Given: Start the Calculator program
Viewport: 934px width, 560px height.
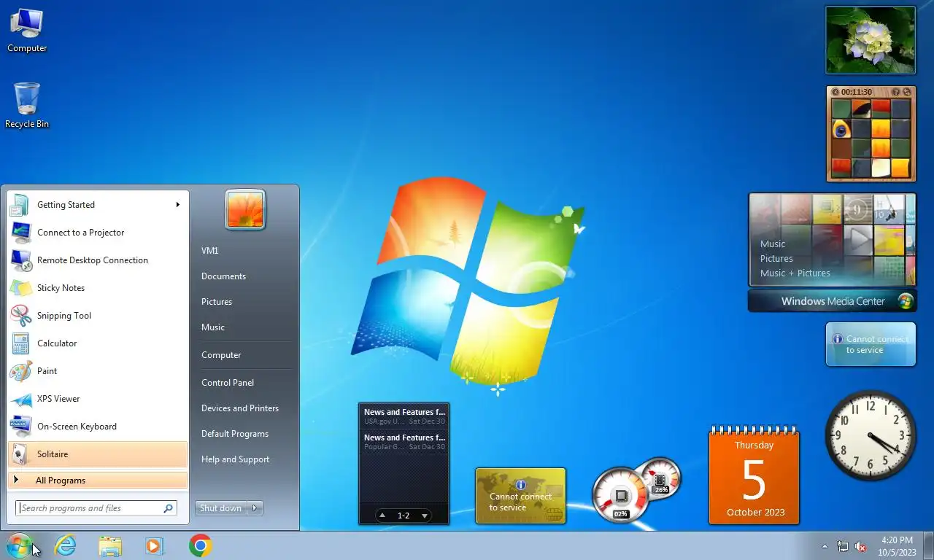Looking at the screenshot, I should coord(97,343).
